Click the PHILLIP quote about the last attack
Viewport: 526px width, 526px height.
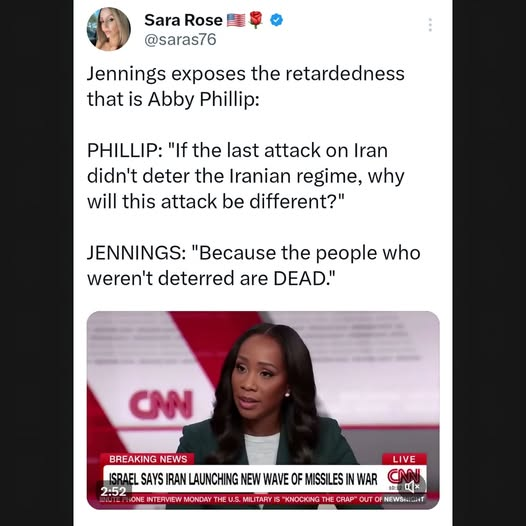(x=246, y=176)
